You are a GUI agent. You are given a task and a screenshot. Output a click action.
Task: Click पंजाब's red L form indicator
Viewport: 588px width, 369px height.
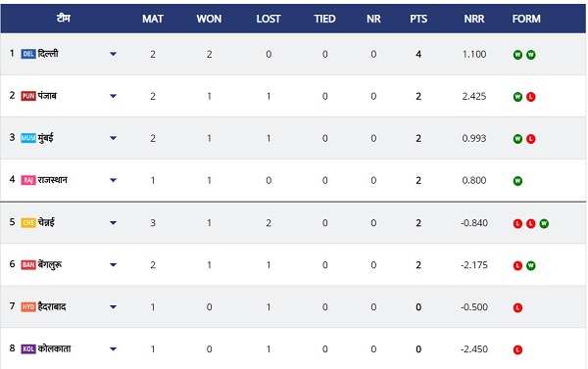coord(530,97)
